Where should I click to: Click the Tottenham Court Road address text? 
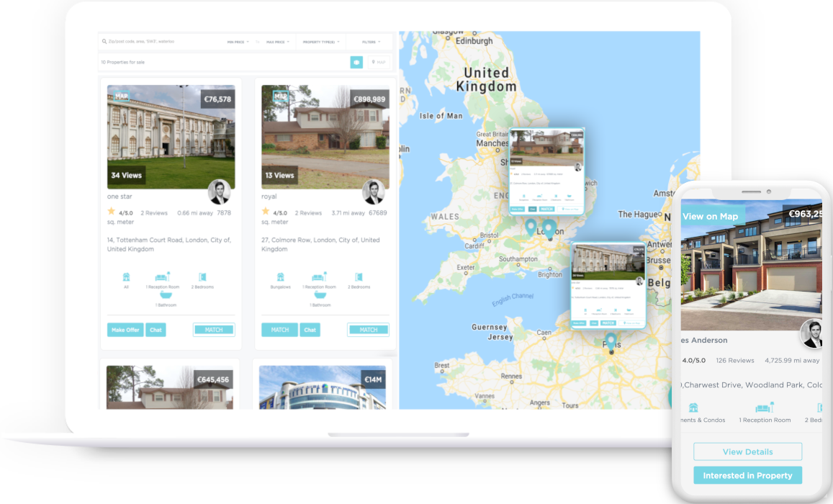pos(169,244)
